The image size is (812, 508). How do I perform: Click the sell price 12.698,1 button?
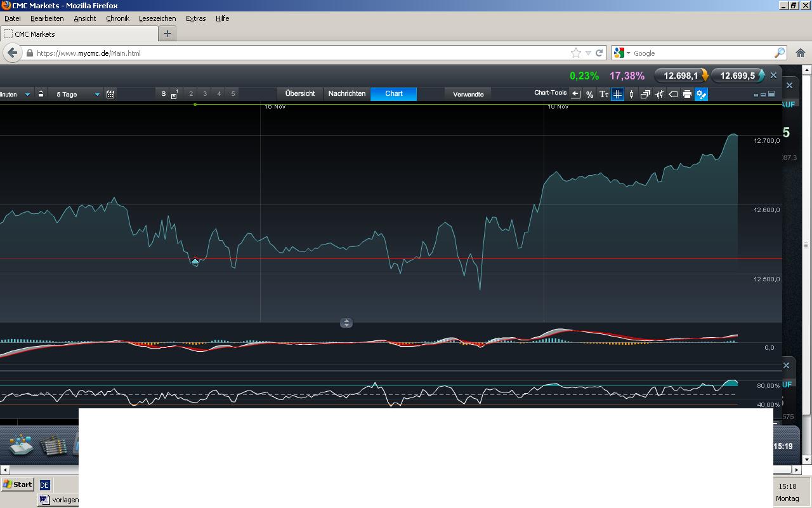pyautogui.click(x=681, y=76)
